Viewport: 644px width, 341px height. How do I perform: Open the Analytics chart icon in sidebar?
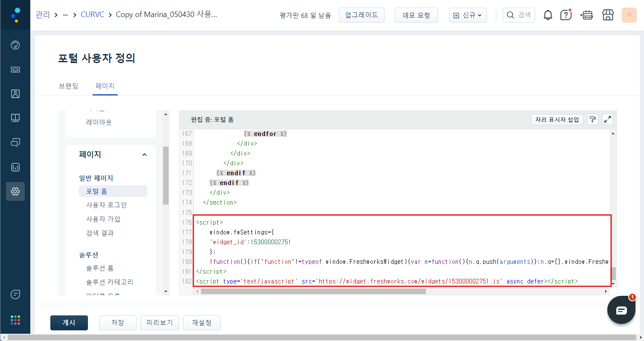pos(15,167)
